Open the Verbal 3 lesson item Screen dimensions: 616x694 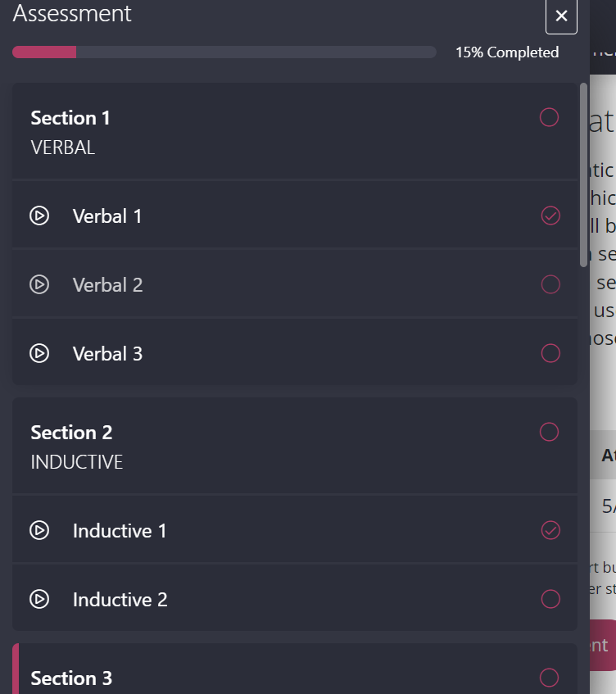click(295, 352)
